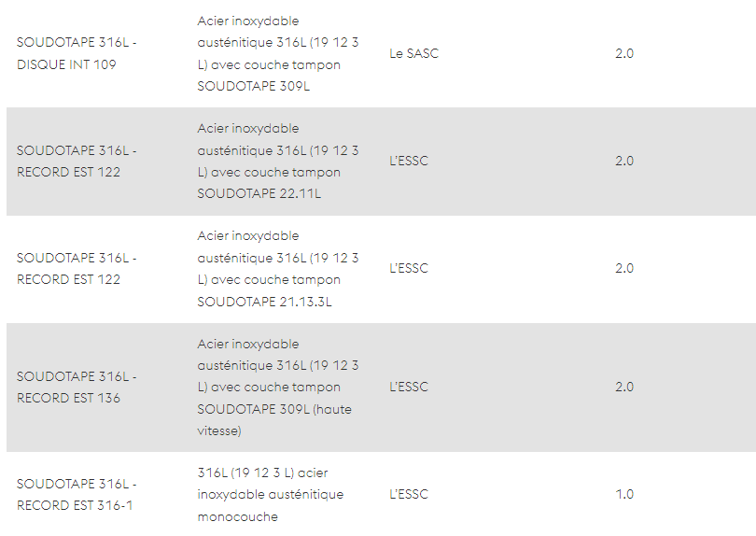The height and width of the screenshot is (536, 756).
Task: Click 2.0 value in the RECORD EST 136 row
Action: (624, 387)
